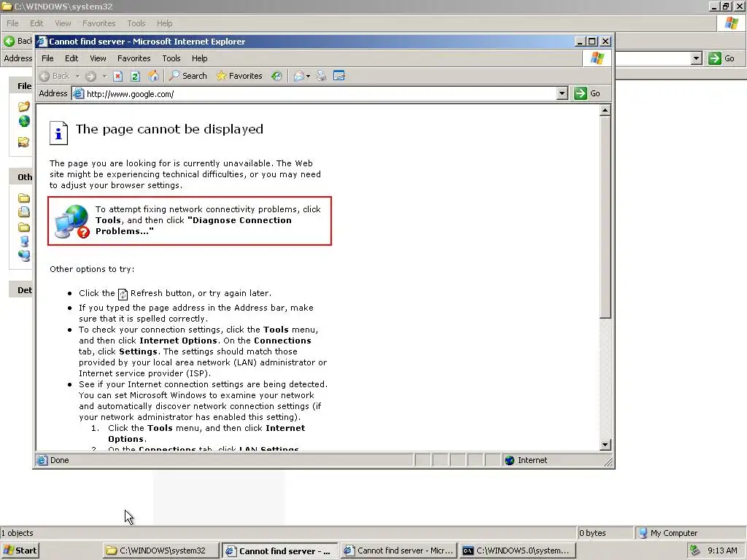The width and height of the screenshot is (747, 560).
Task: Click the My Computer status bar icon
Action: (643, 533)
